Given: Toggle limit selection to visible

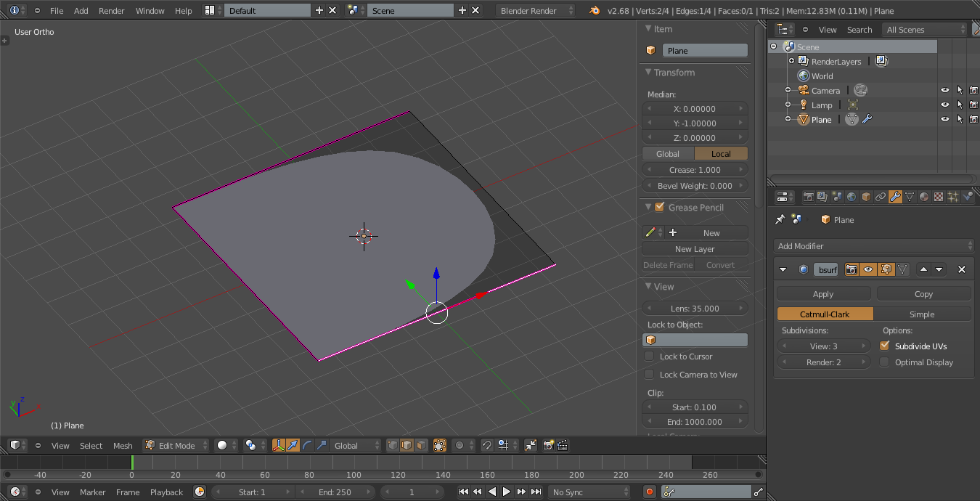Looking at the screenshot, I should tap(439, 445).
